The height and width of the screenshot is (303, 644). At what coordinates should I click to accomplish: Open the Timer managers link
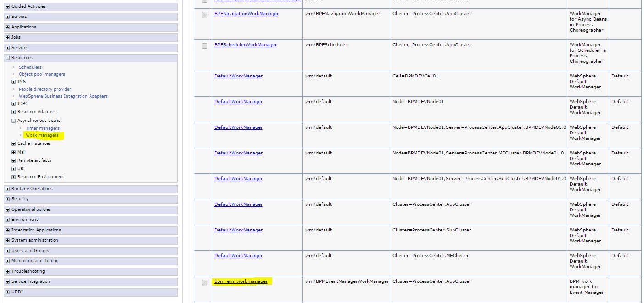(x=43, y=128)
